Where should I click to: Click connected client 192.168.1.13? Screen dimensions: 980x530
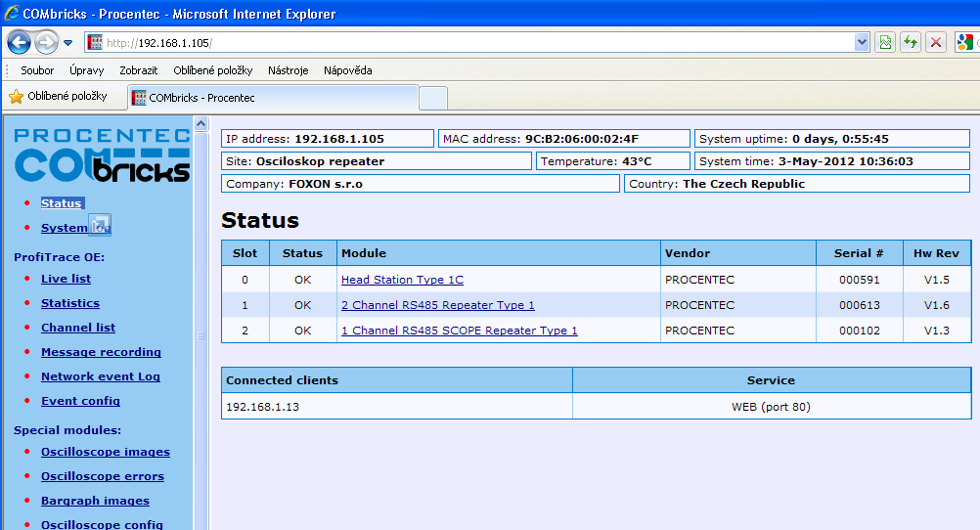(262, 406)
